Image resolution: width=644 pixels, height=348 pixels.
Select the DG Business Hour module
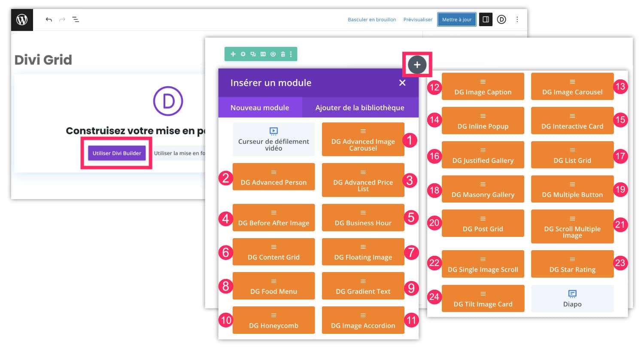pyautogui.click(x=363, y=217)
